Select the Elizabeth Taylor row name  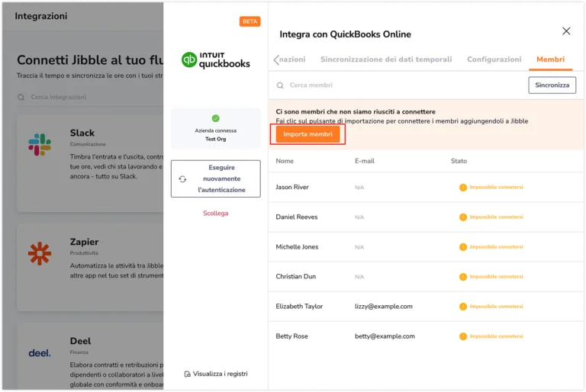coord(299,306)
